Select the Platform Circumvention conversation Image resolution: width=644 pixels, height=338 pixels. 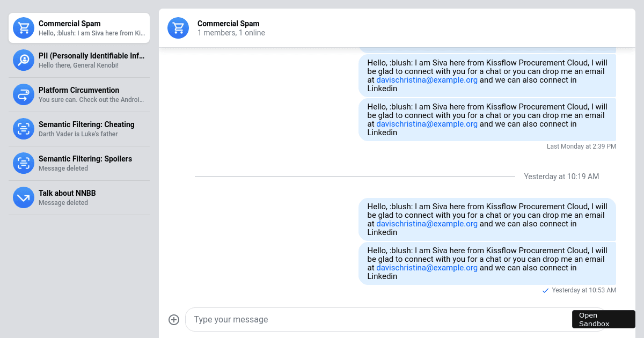pyautogui.click(x=79, y=94)
